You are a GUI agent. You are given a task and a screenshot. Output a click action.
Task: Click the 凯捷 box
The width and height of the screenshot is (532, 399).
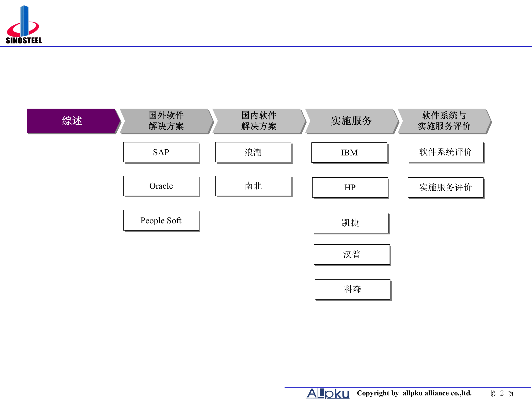click(x=351, y=222)
